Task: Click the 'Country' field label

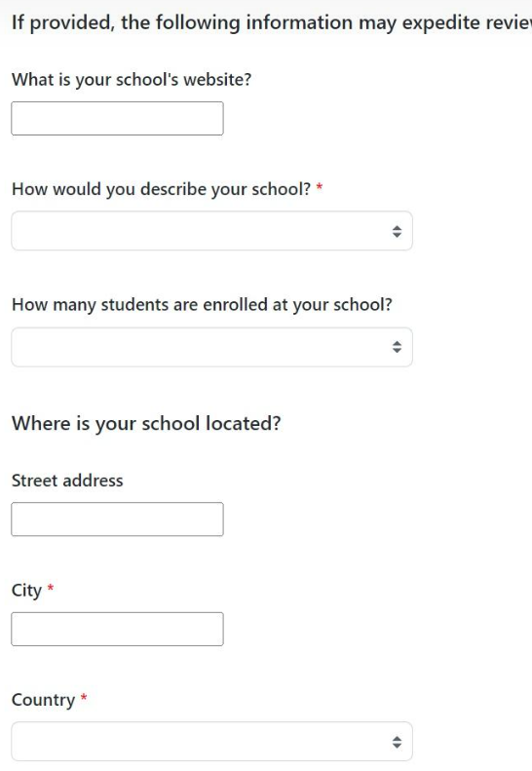Action: point(43,700)
